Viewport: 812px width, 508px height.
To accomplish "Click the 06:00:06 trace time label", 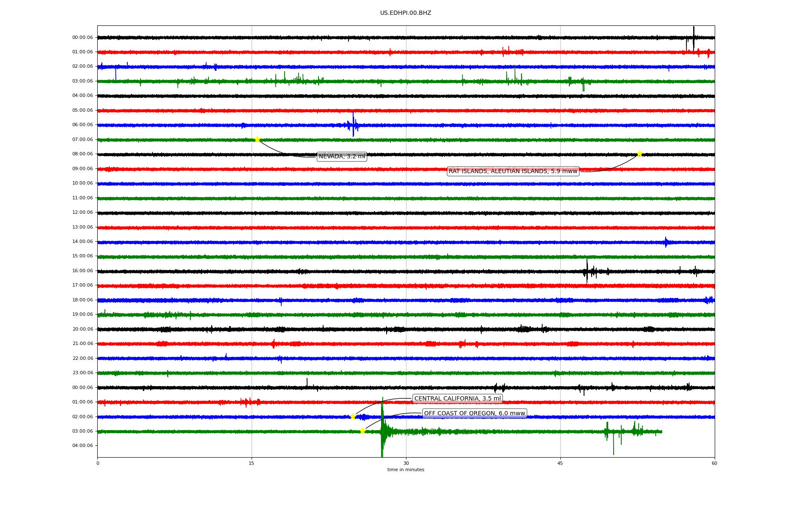I will click(82, 125).
